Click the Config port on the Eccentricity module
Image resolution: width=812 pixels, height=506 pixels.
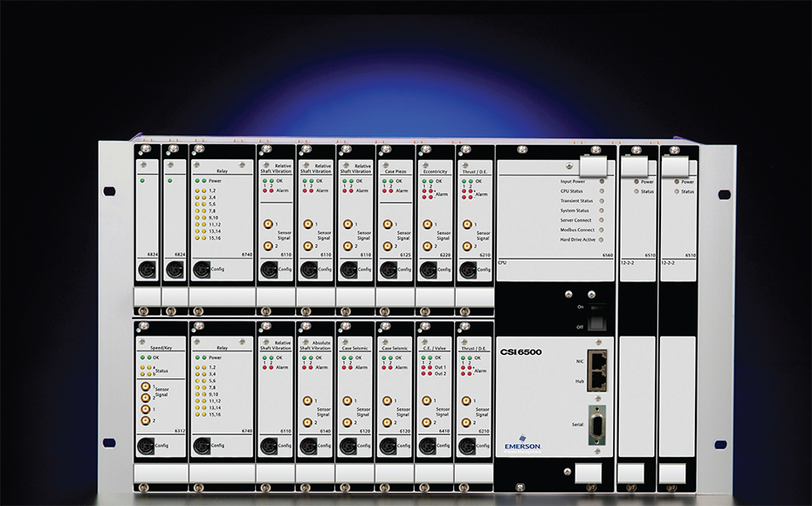click(429, 269)
